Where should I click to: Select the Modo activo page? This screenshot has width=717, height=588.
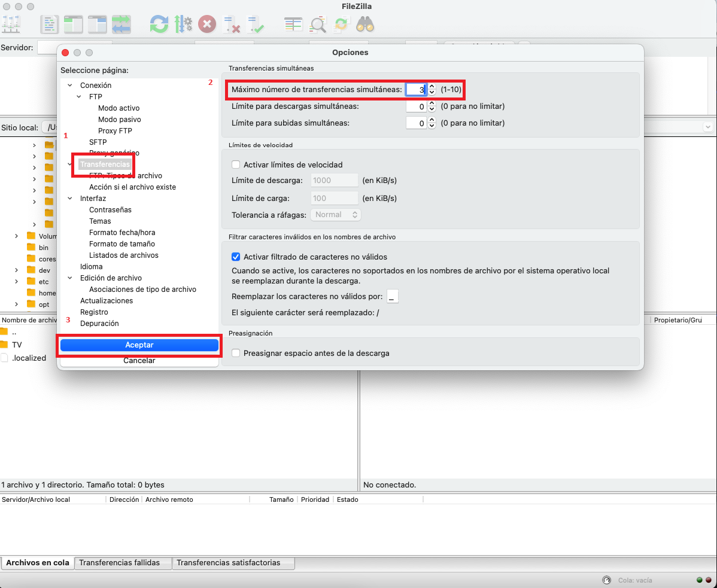point(119,108)
